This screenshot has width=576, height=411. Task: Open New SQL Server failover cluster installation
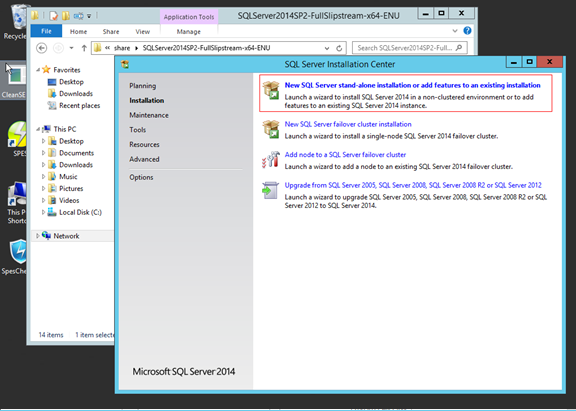pyautogui.click(x=348, y=124)
